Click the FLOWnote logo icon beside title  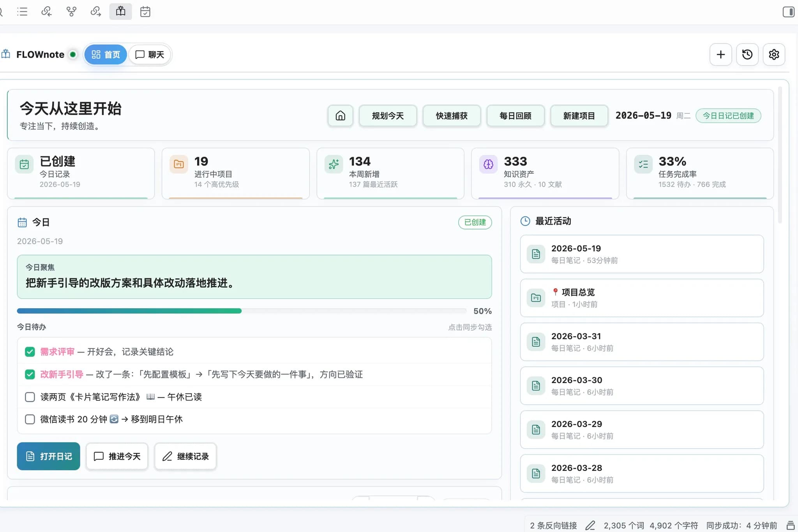click(x=6, y=54)
